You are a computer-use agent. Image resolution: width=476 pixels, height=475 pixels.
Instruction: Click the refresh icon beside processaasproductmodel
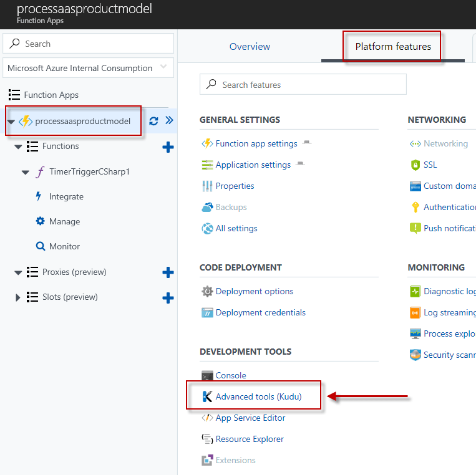153,122
